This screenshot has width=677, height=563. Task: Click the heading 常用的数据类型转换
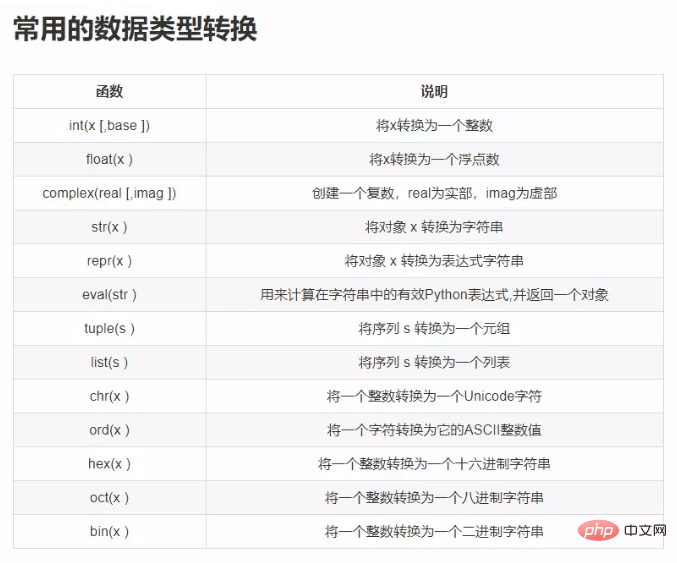point(135,29)
